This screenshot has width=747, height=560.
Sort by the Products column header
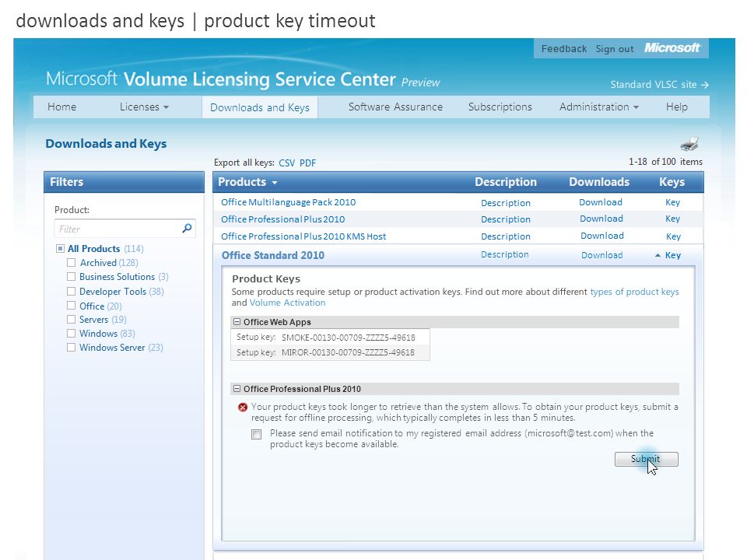pyautogui.click(x=247, y=182)
